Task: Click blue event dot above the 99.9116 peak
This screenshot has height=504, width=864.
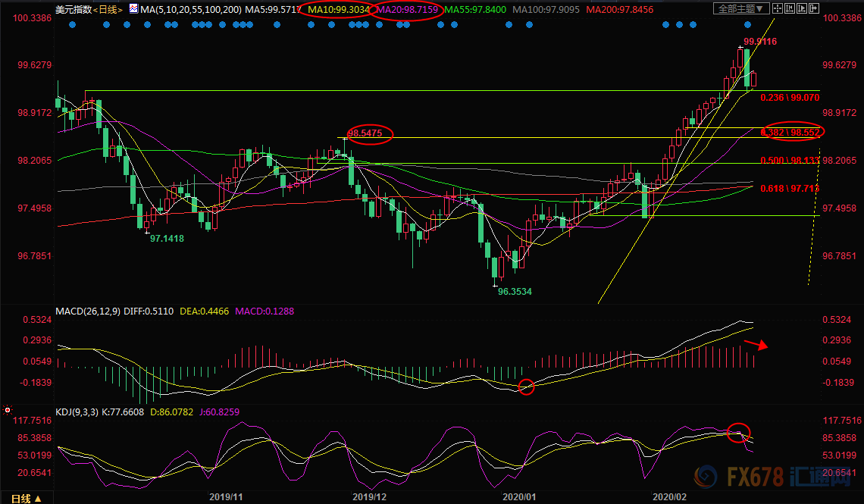Action: click(748, 25)
